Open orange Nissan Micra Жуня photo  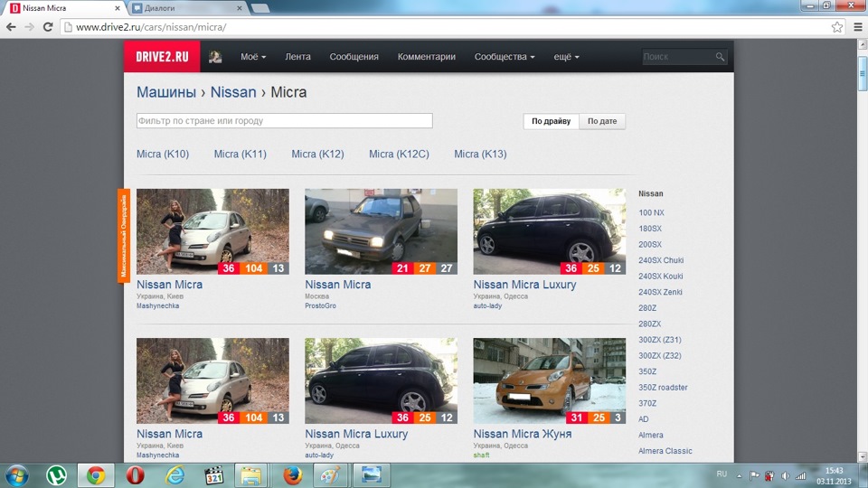point(549,380)
